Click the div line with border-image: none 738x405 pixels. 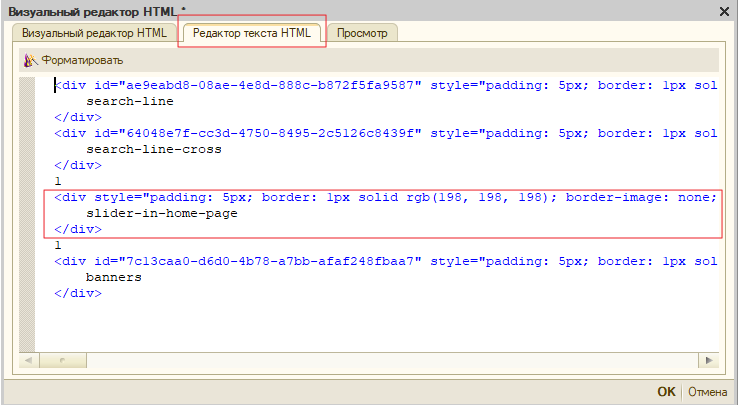(x=386, y=197)
